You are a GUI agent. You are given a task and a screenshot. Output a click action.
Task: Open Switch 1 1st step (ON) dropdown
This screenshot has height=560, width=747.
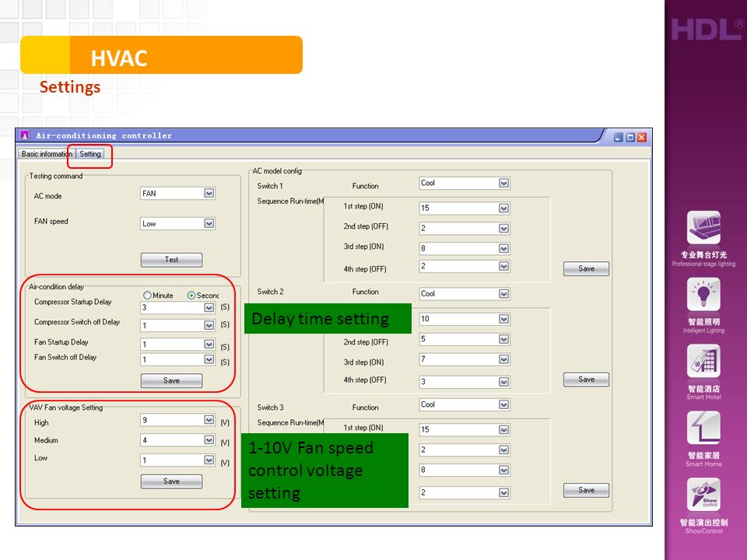click(503, 208)
